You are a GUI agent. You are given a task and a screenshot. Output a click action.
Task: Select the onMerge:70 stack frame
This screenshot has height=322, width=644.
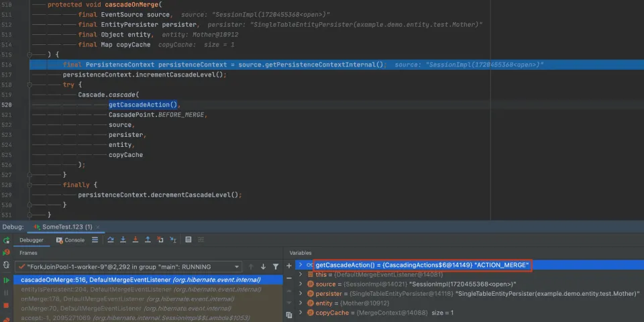(148, 309)
